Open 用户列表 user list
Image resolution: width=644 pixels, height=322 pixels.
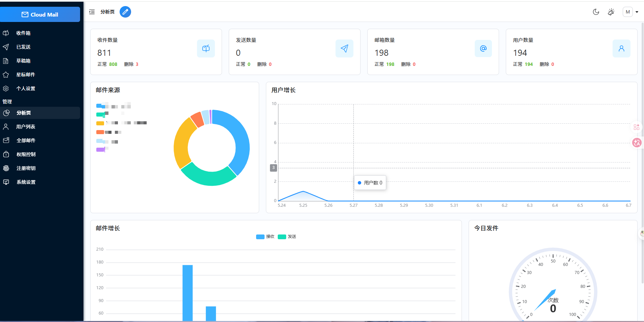pos(40,127)
